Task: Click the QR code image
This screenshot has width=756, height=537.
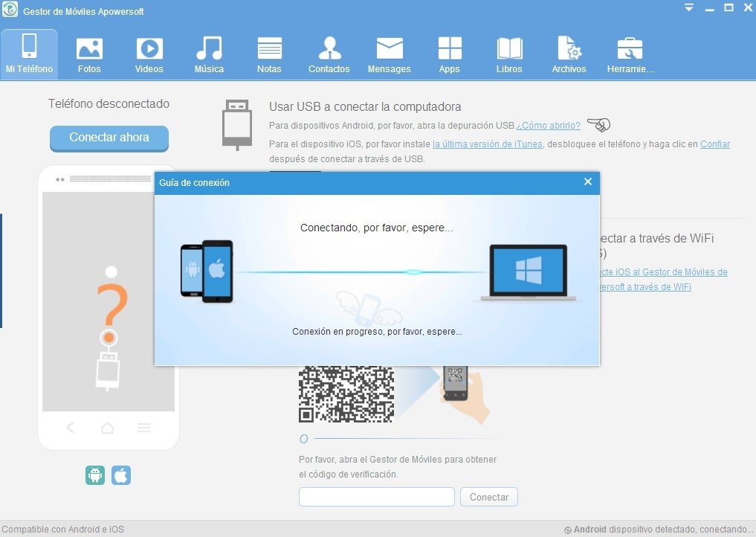Action: (x=346, y=394)
